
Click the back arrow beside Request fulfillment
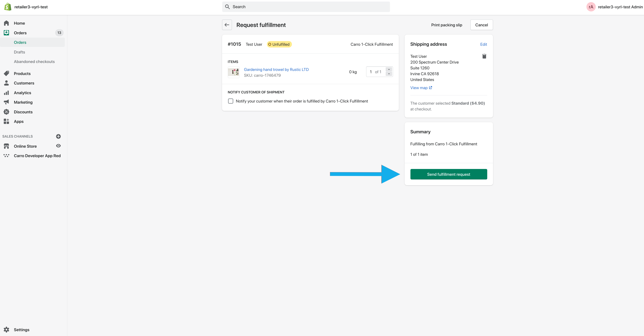coord(227,25)
